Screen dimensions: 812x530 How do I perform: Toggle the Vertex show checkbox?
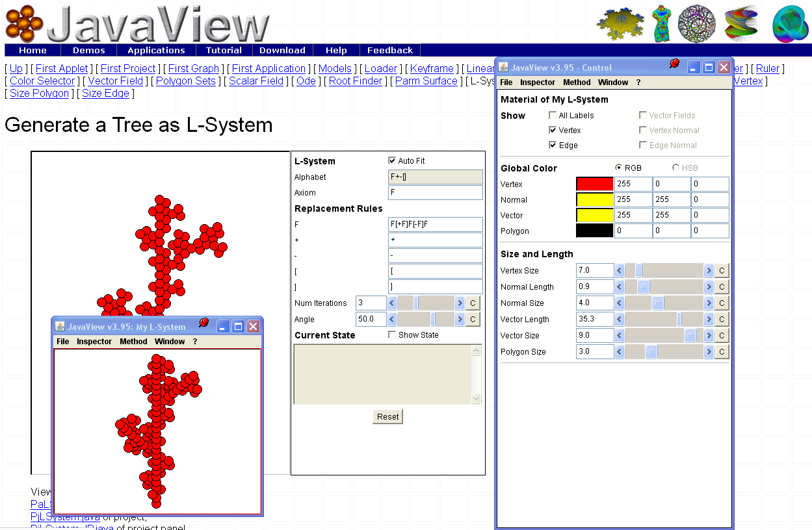coord(553,130)
